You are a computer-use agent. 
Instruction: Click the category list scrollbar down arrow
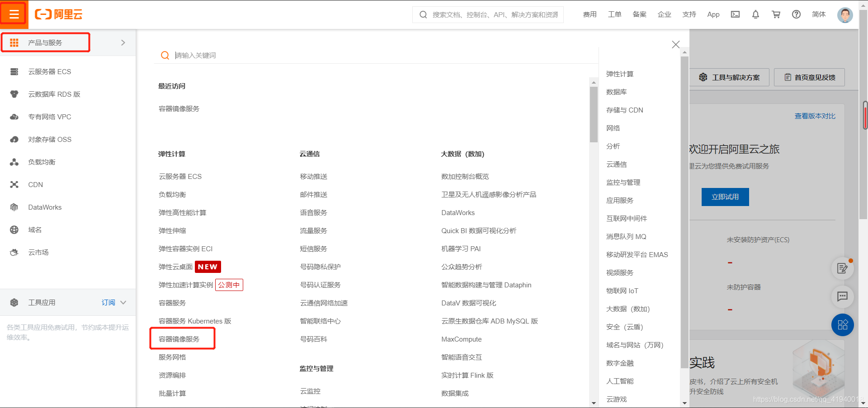coord(684,403)
